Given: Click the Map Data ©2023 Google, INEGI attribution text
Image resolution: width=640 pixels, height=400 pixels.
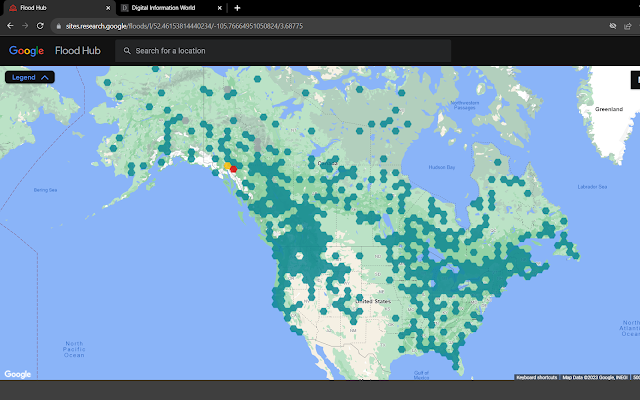Looking at the screenshot, I should click(595, 377).
